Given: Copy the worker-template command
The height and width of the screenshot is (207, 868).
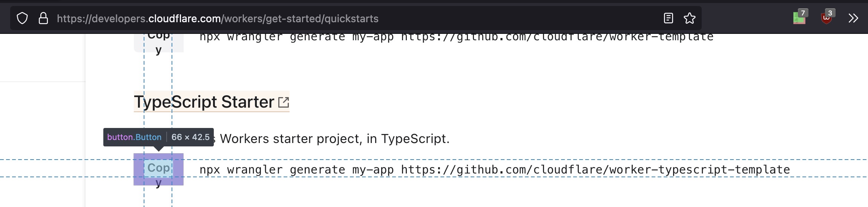Looking at the screenshot, I should pyautogui.click(x=158, y=43).
